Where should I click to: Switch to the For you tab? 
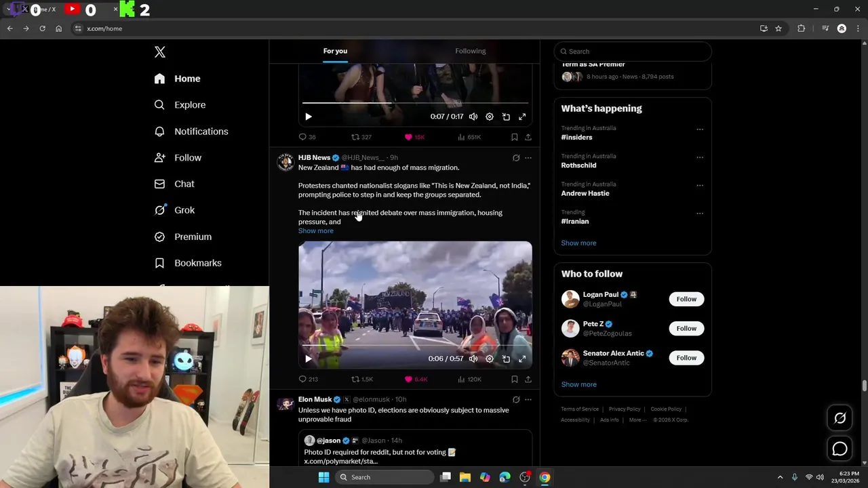[x=335, y=51]
